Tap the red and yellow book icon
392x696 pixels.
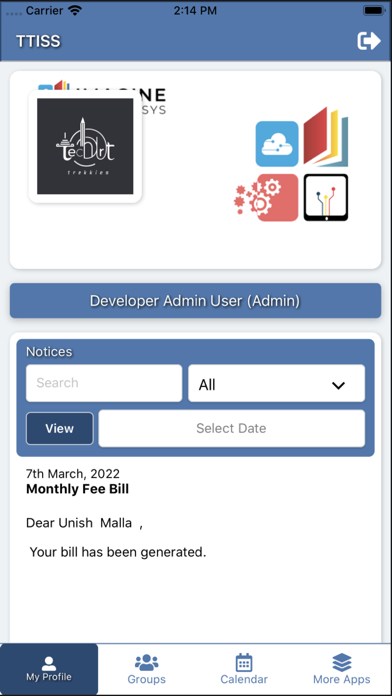pos(325,137)
